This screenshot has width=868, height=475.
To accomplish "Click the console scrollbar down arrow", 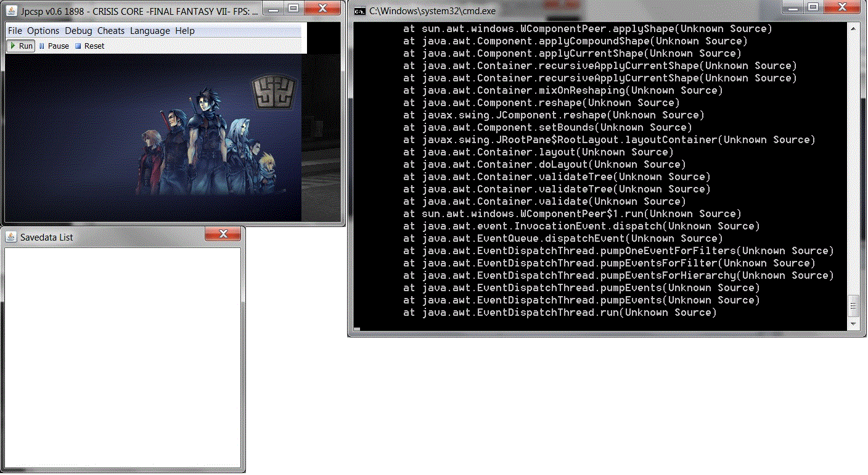I will point(854,324).
